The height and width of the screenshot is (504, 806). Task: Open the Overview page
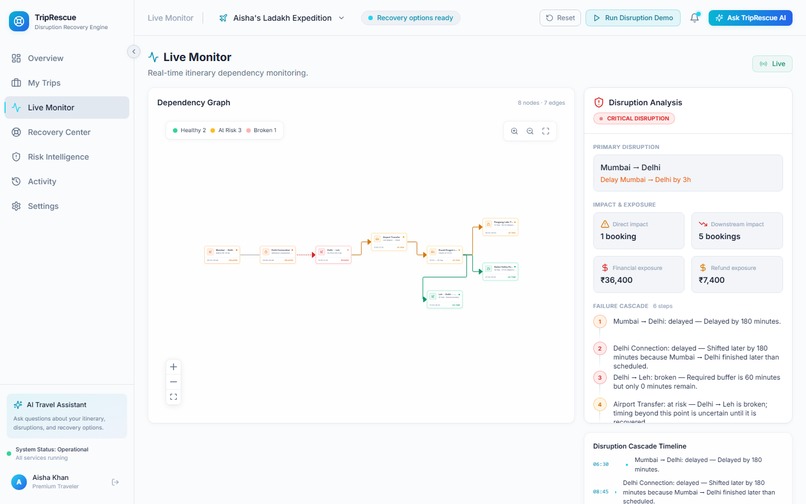click(x=67, y=58)
